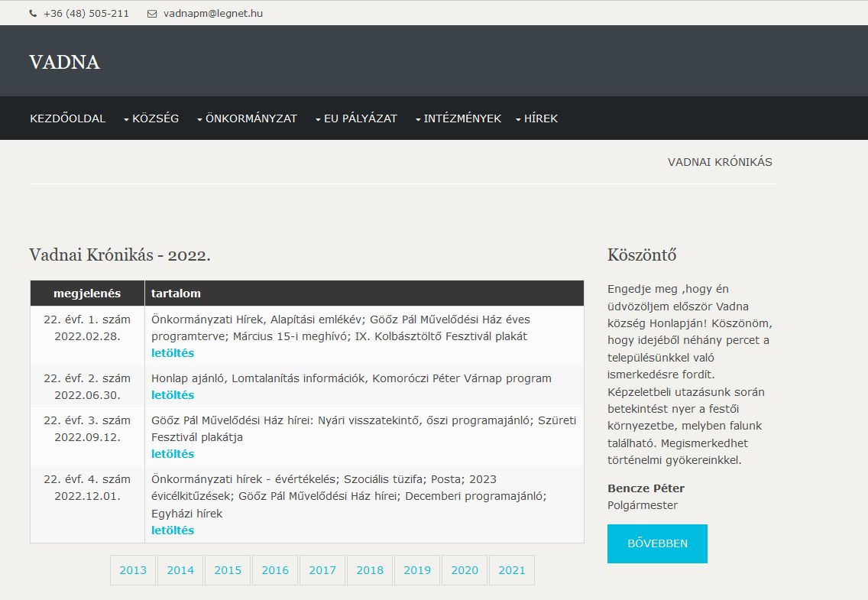Open the KEZDŐOLDAL menu item
868x600 pixels.
(67, 118)
